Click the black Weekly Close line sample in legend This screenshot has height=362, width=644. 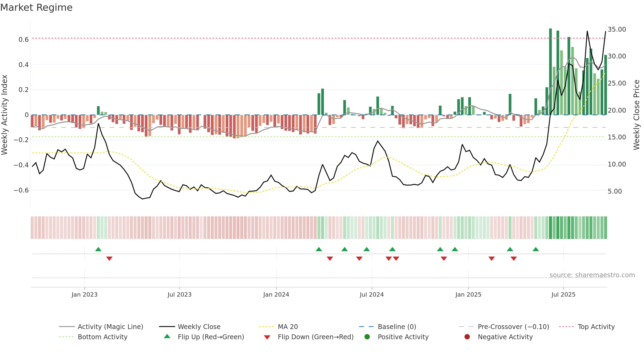click(x=167, y=327)
